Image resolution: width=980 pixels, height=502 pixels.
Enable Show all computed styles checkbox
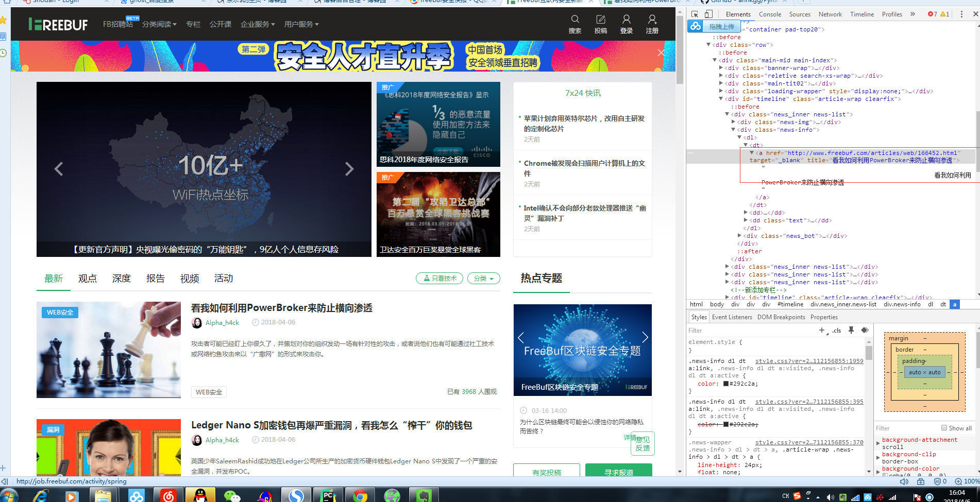944,428
